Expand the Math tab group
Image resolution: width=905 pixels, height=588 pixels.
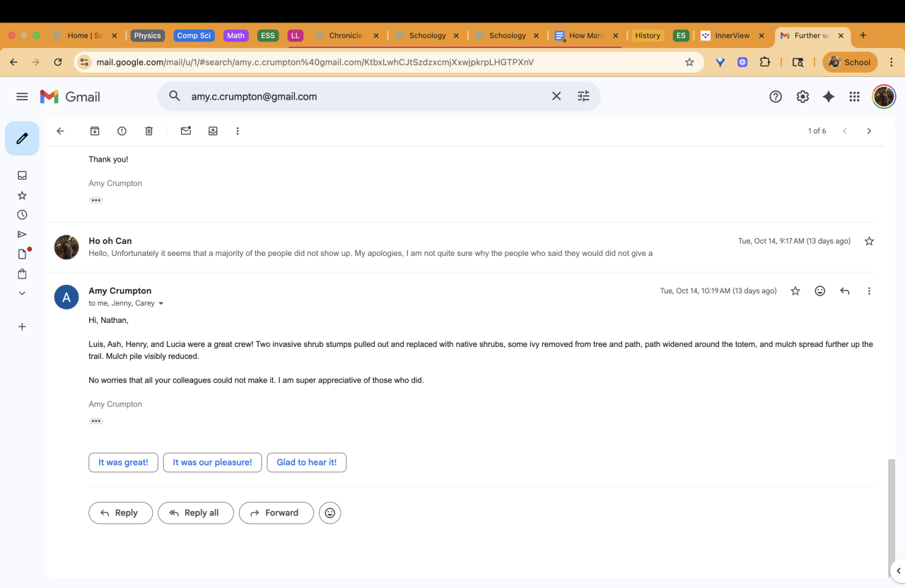click(x=236, y=35)
